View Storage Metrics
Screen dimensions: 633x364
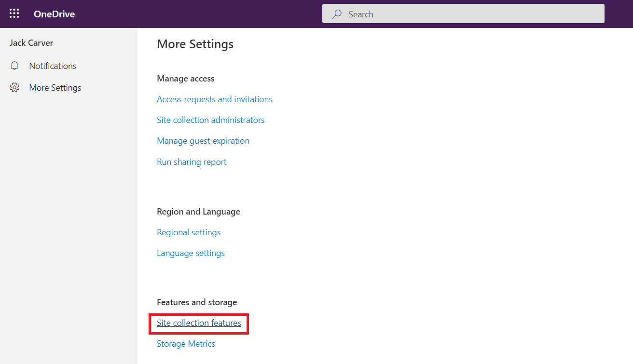point(186,343)
